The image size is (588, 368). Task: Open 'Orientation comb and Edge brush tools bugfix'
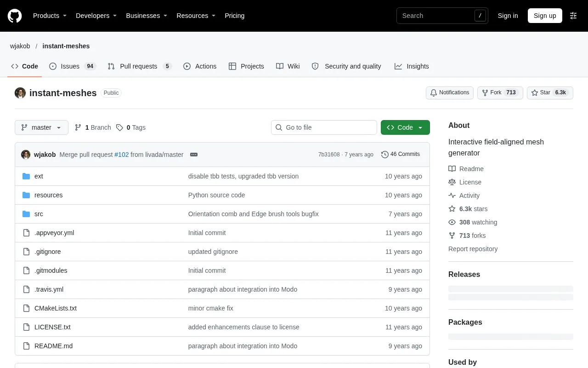253,214
